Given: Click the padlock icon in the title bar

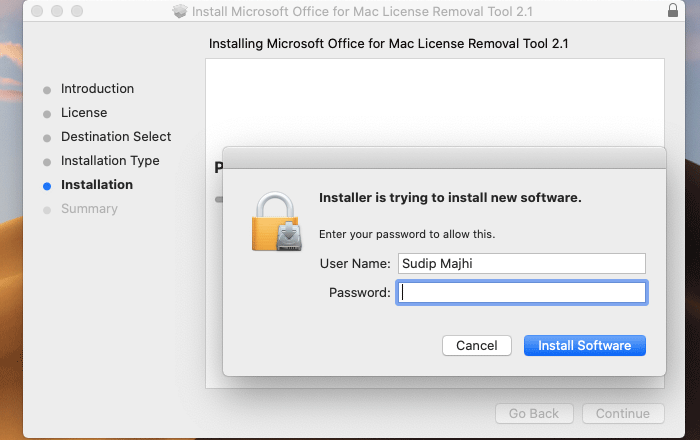Looking at the screenshot, I should click(x=671, y=11).
